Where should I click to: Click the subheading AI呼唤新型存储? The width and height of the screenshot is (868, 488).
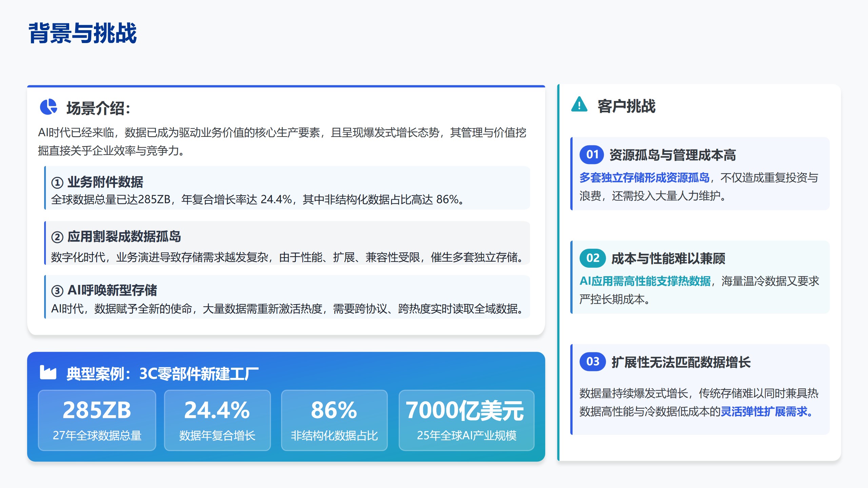coord(112,290)
